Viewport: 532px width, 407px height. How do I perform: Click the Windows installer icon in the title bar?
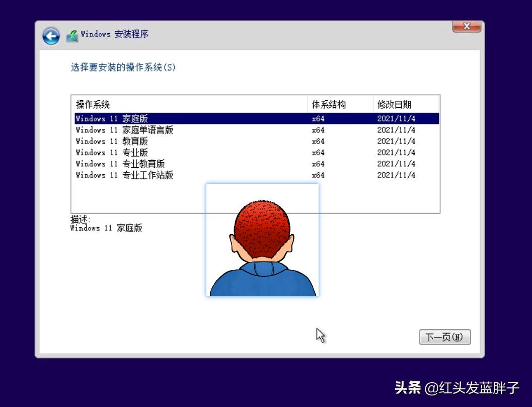pos(72,34)
